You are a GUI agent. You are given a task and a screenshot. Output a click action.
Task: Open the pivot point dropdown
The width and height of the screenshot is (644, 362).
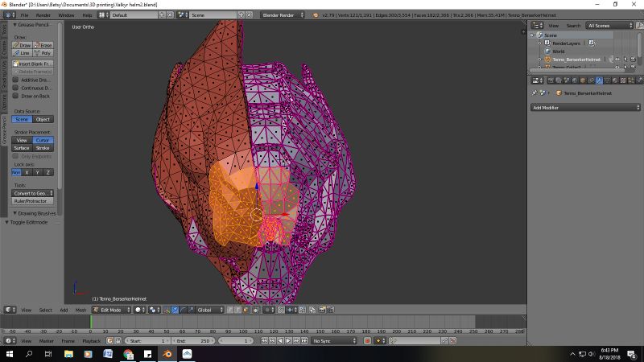click(154, 310)
